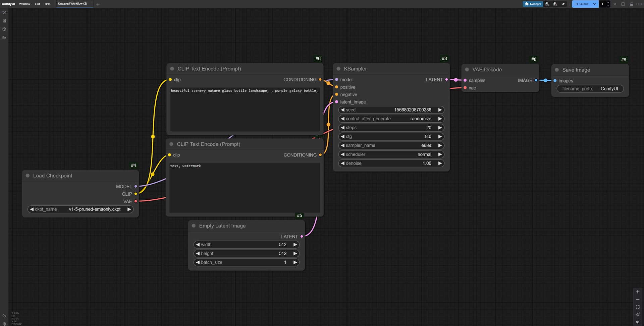644x326 pixels.
Task: Open the Help menu
Action: 48,4
